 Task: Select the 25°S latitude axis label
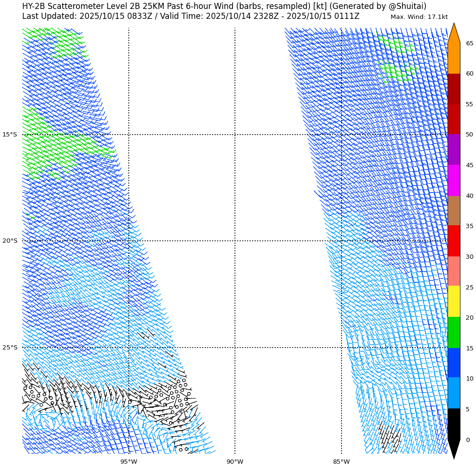[9, 348]
